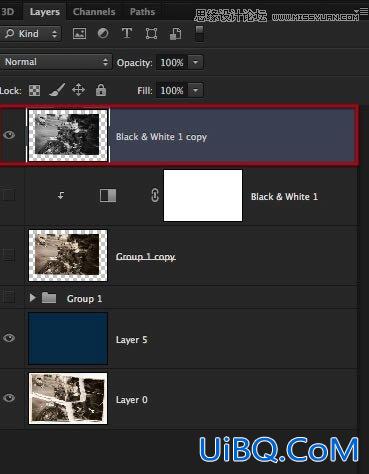Image resolution: width=369 pixels, height=474 pixels.
Task: Click the Group 1 copy layer name
Action: click(x=146, y=257)
